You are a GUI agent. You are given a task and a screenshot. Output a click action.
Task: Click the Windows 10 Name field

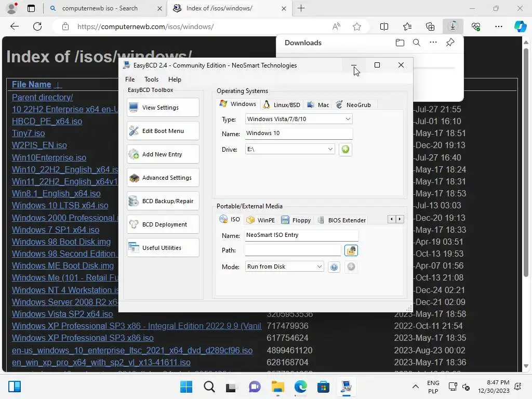(299, 134)
